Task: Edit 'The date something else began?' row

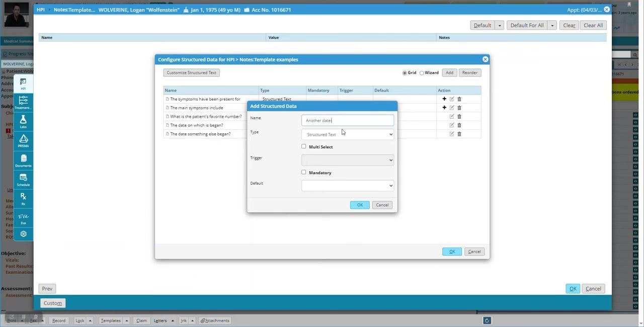Action: tap(452, 134)
